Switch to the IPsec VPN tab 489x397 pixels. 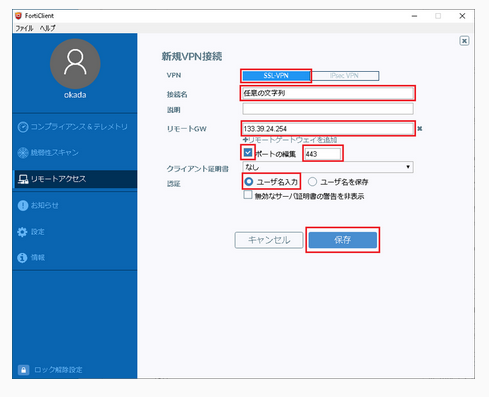[345, 76]
